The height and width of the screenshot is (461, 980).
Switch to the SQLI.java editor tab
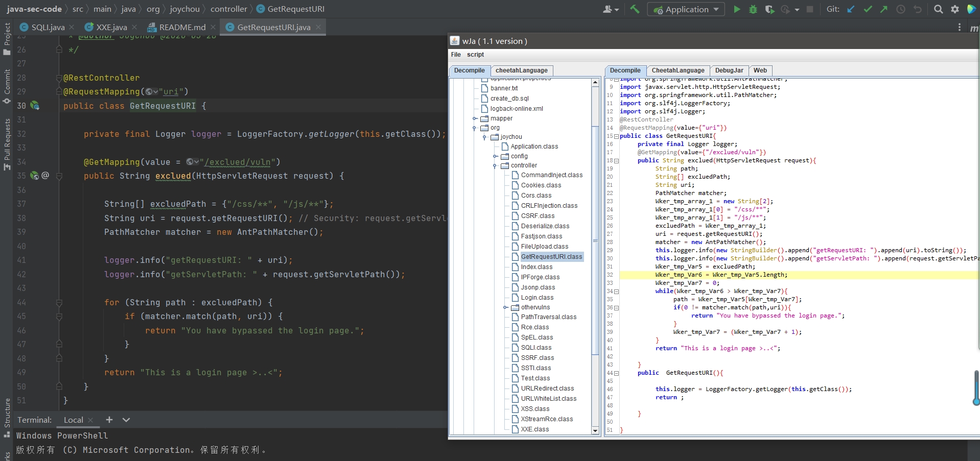pos(48,28)
